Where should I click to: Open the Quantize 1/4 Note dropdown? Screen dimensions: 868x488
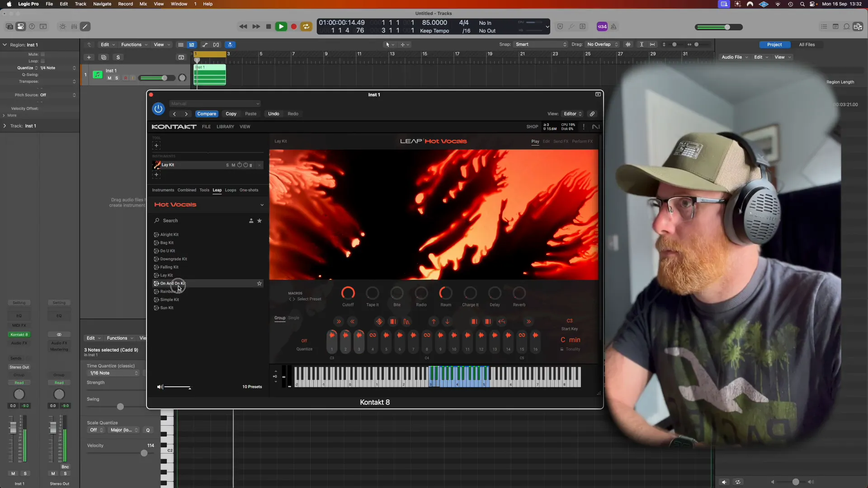[x=57, y=68]
